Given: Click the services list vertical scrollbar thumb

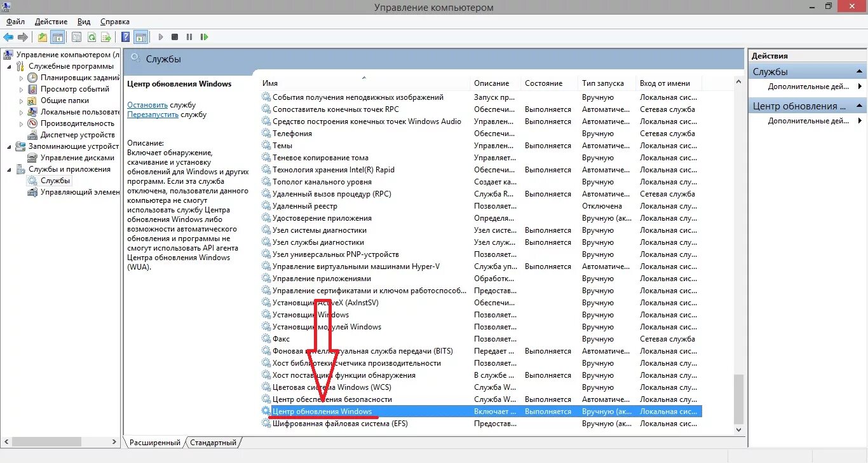Looking at the screenshot, I should coord(738,399).
